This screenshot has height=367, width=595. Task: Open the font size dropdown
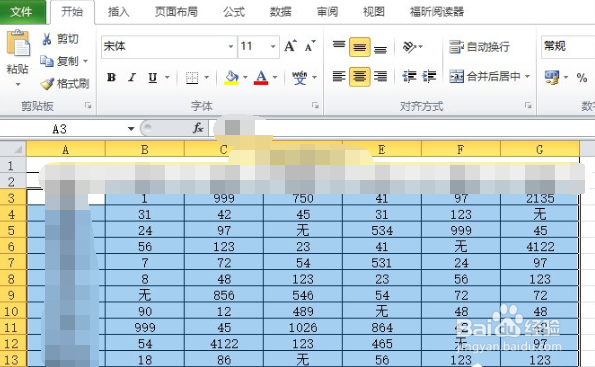pyautogui.click(x=273, y=46)
